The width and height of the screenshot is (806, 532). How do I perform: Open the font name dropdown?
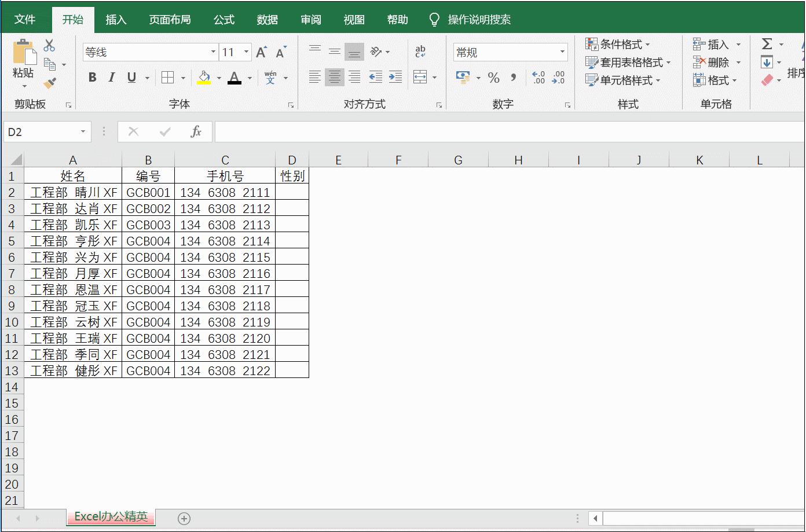[x=213, y=52]
